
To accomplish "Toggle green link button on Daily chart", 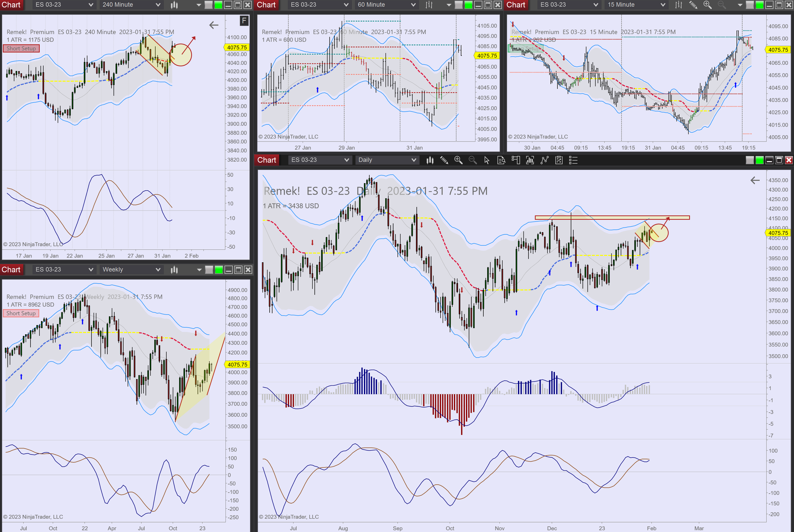I will click(760, 160).
